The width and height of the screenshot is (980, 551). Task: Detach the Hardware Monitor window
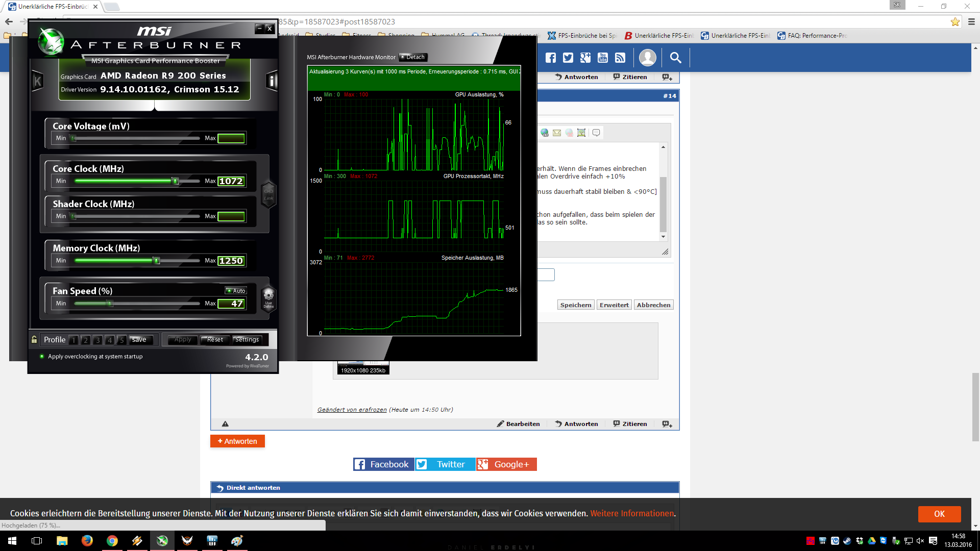(413, 57)
